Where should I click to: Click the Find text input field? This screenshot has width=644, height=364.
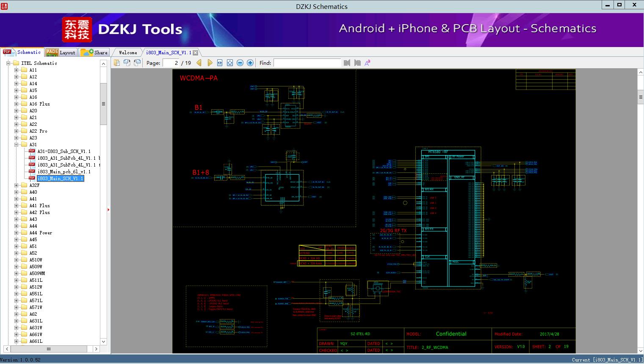tap(307, 63)
